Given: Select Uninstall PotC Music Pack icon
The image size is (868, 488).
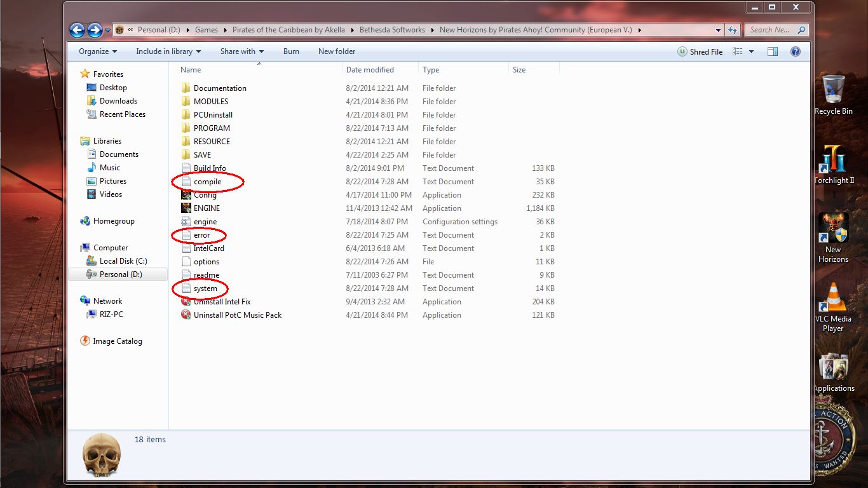Looking at the screenshot, I should point(186,315).
